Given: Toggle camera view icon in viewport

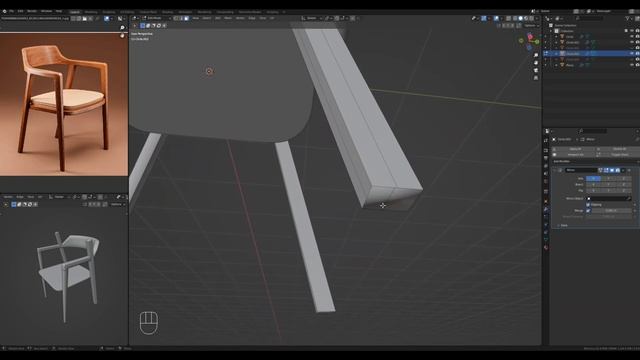Looking at the screenshot, I should click(536, 70).
